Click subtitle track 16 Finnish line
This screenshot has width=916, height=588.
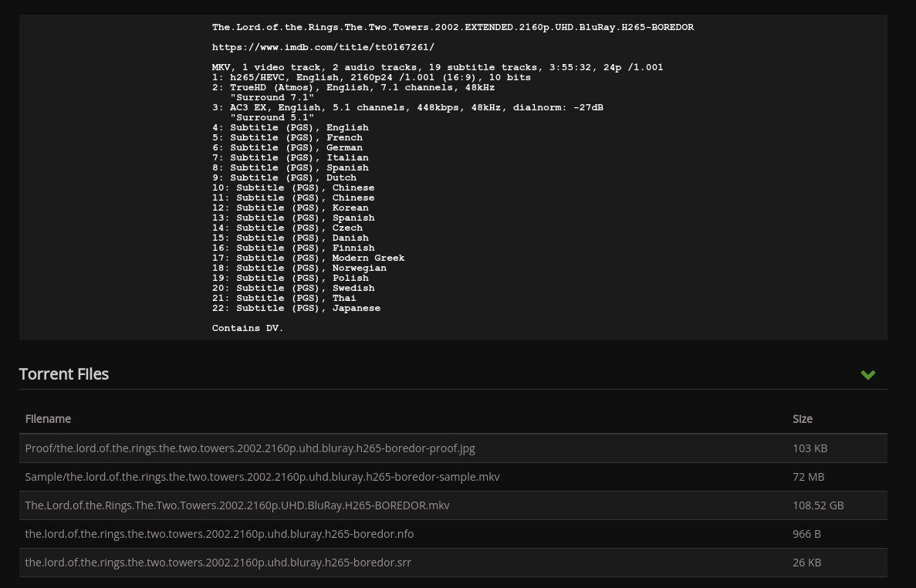pos(293,248)
